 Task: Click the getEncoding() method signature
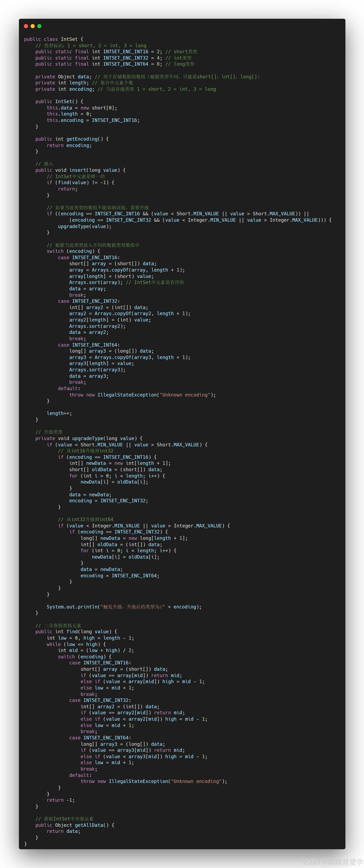(x=72, y=139)
